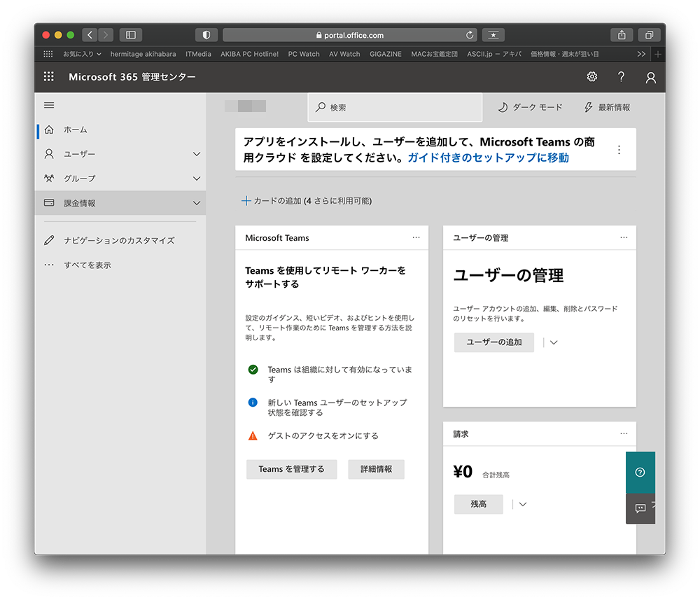The width and height of the screenshot is (700, 600).
Task: Open settings gear in Microsoft 365 header
Action: tap(592, 77)
